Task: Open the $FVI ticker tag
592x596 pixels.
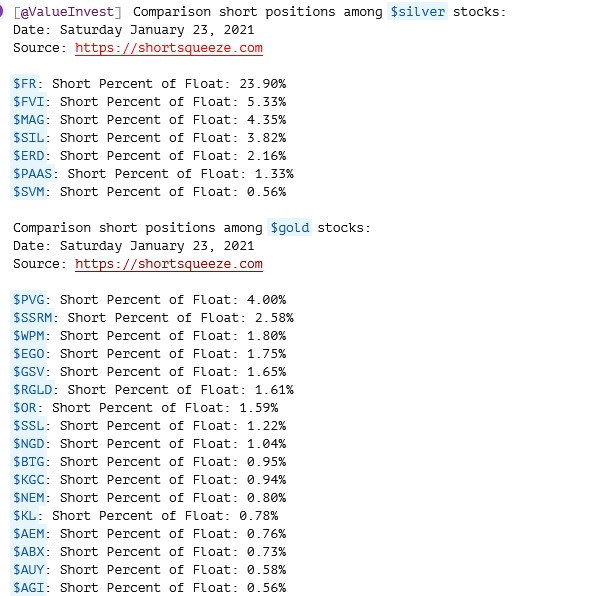Action: [x=29, y=102]
